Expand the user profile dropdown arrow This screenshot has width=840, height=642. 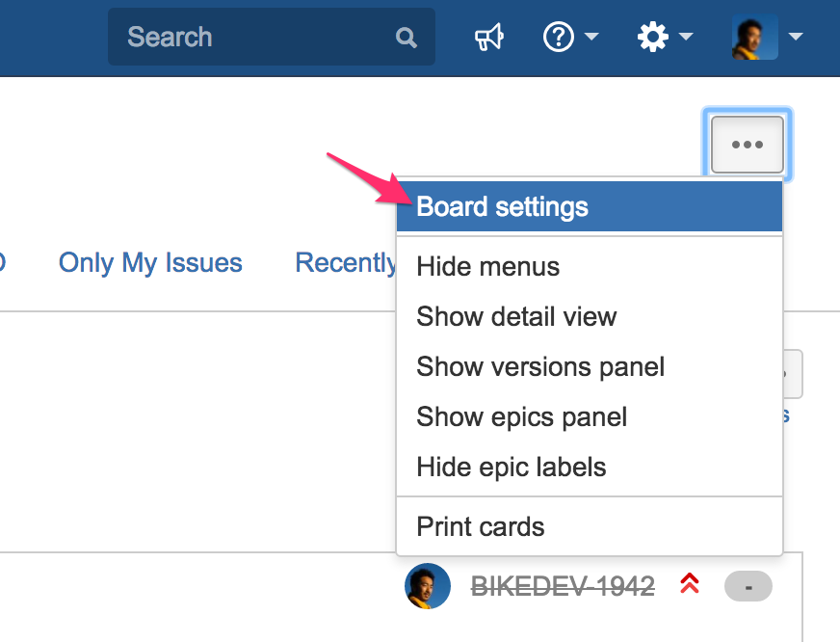[796, 37]
